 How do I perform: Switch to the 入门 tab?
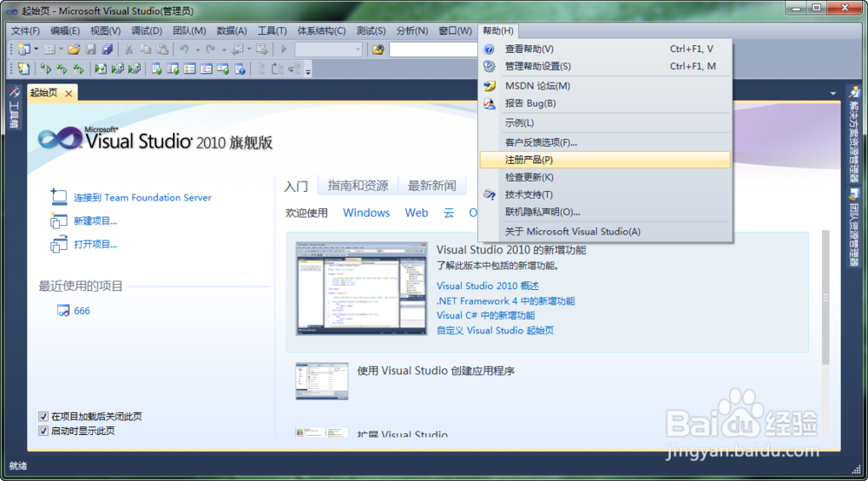click(296, 186)
